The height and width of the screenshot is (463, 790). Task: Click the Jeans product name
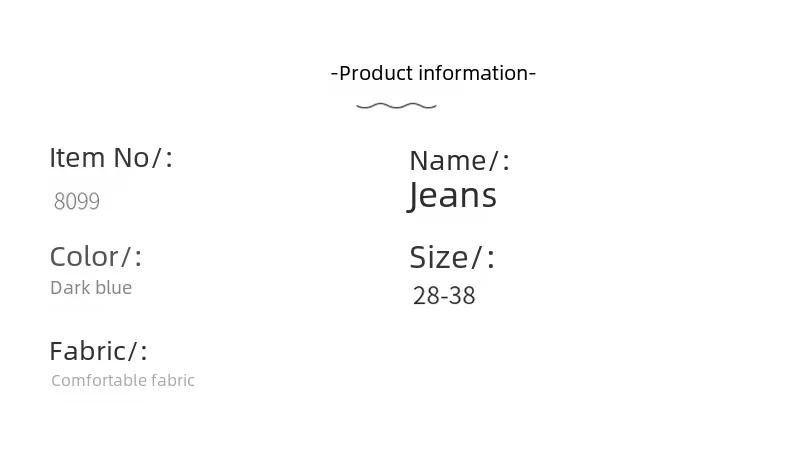click(x=452, y=196)
